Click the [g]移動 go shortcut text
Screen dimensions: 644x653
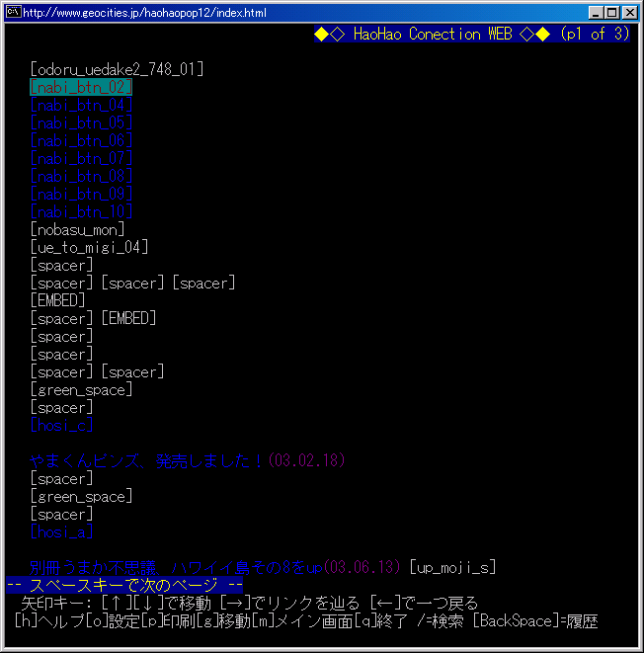(x=223, y=621)
